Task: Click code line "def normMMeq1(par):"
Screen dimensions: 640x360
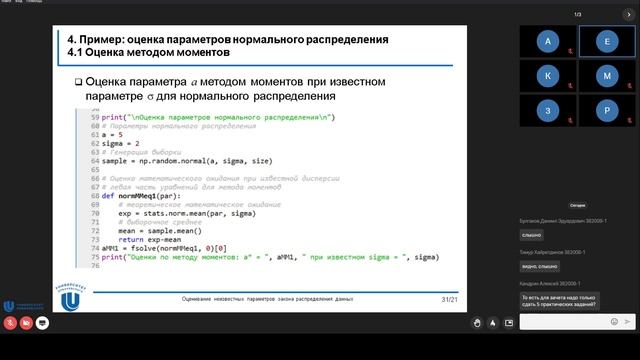Action: click(x=141, y=196)
